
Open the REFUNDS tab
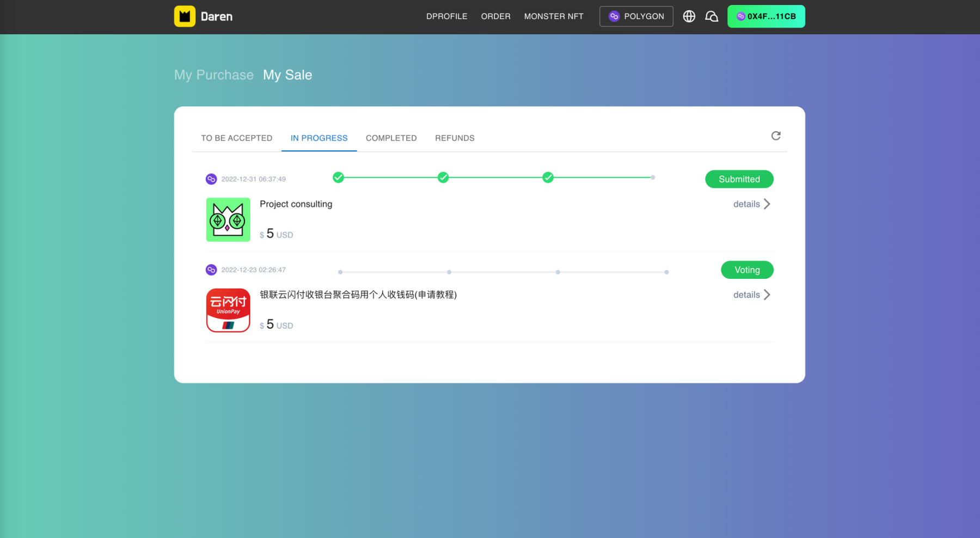455,138
